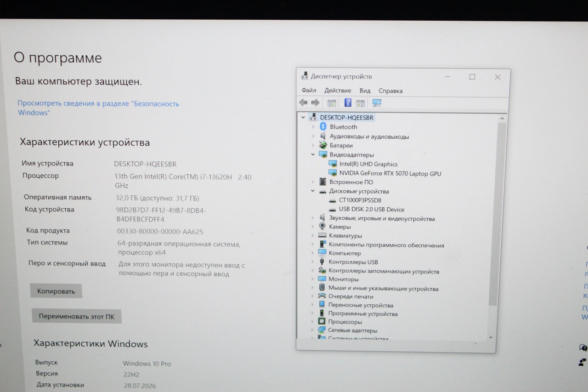Image resolution: width=588 pixels, height=392 pixels.
Task: Click the display adapter icon beside Видеоадаптеры
Action: pyautogui.click(x=322, y=154)
